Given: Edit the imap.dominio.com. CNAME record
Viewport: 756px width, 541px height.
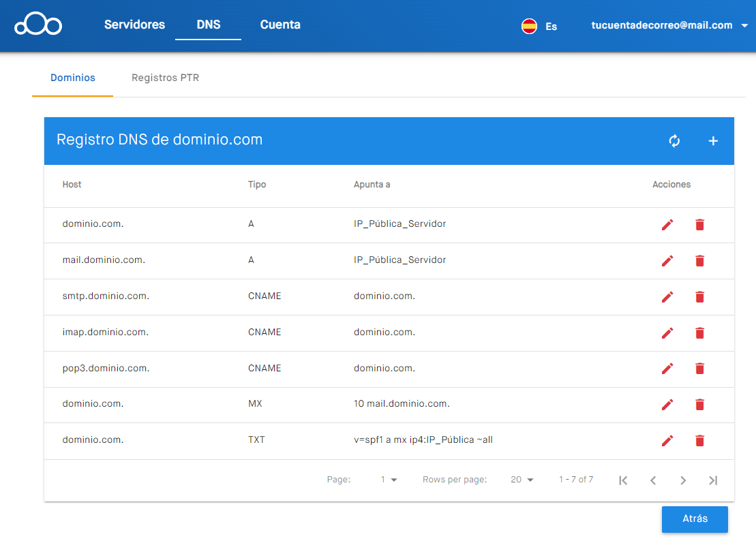Looking at the screenshot, I should point(667,333).
